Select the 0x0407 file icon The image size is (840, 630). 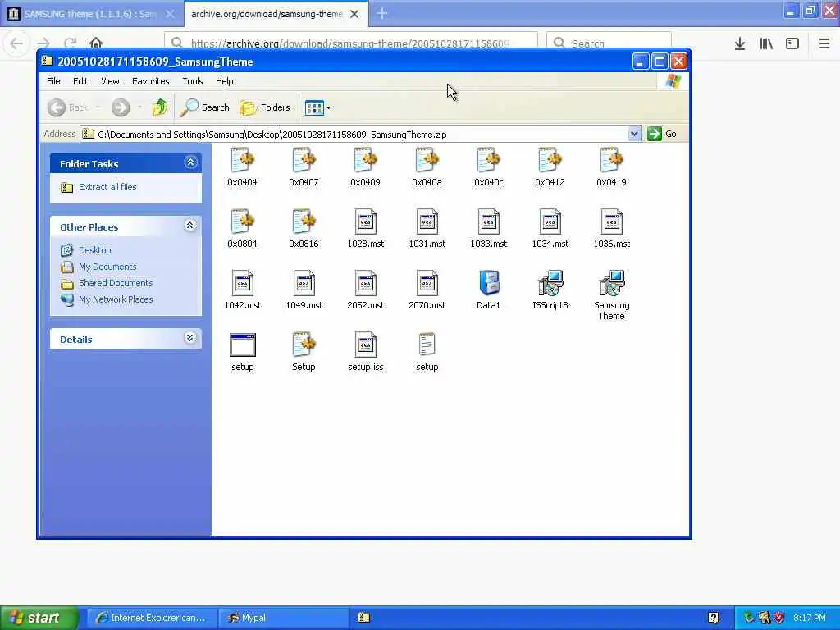[x=304, y=161]
